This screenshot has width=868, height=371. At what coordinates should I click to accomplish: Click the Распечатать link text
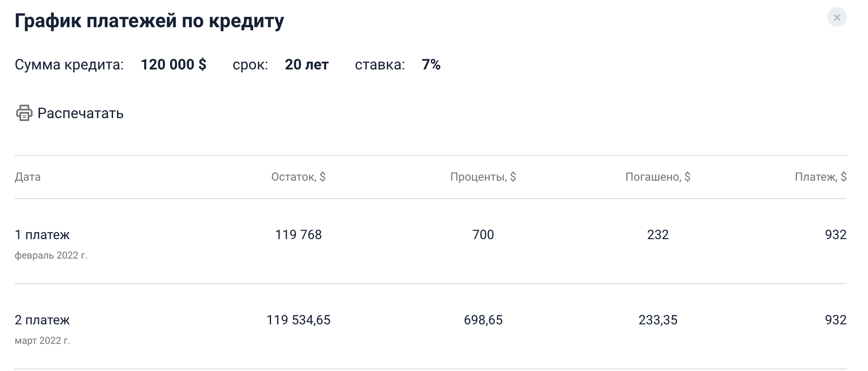pos(81,113)
